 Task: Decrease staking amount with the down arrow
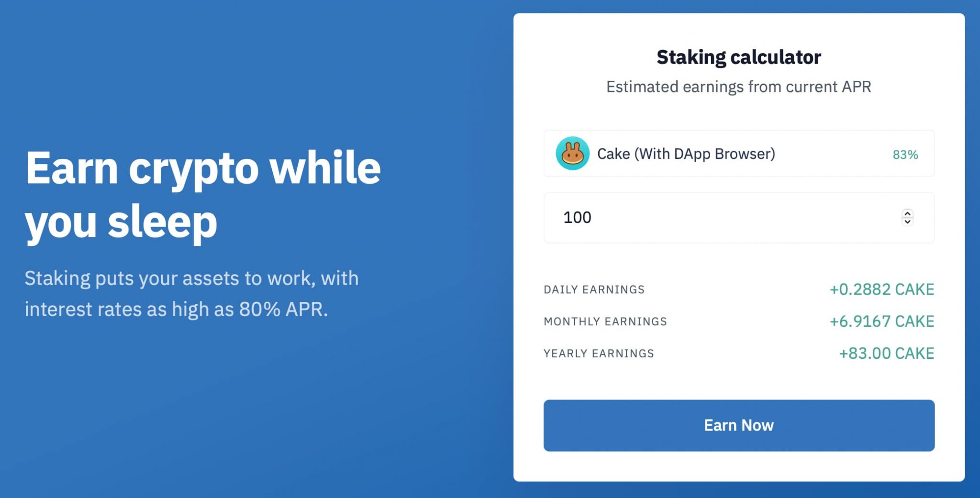(x=907, y=222)
